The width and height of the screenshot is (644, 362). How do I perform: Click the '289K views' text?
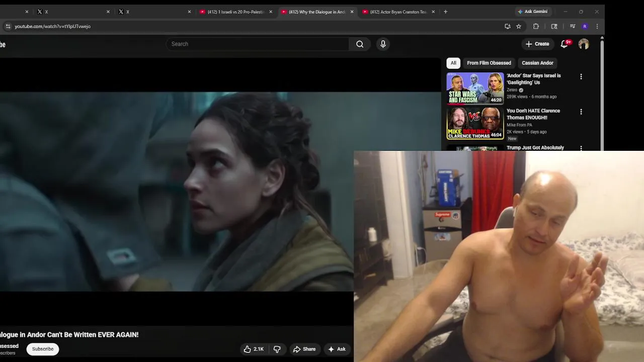517,97
